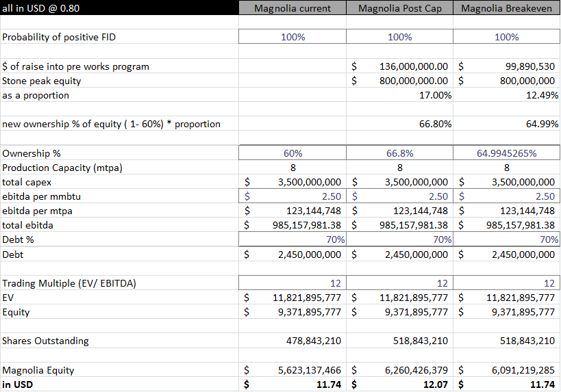Image resolution: width=561 pixels, height=392 pixels.
Task: Select the 66.80% new ownership cell
Action: (x=399, y=124)
